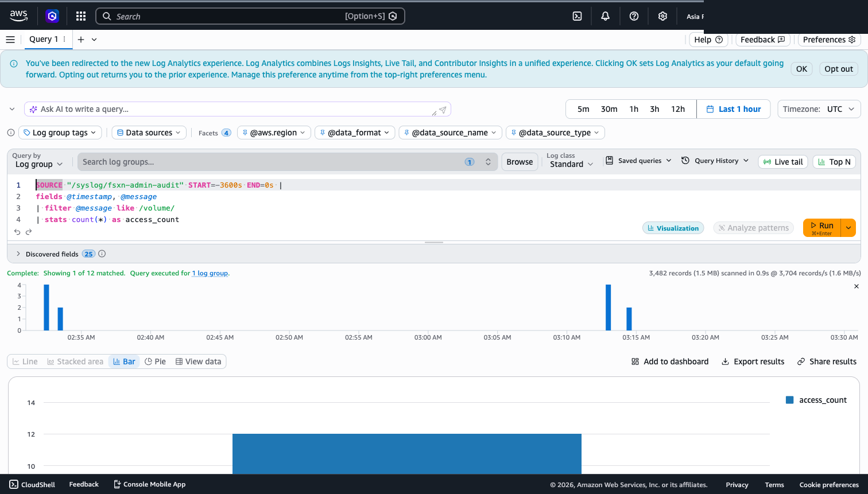Open Query History menu
This screenshot has height=494, width=868.
[715, 161]
